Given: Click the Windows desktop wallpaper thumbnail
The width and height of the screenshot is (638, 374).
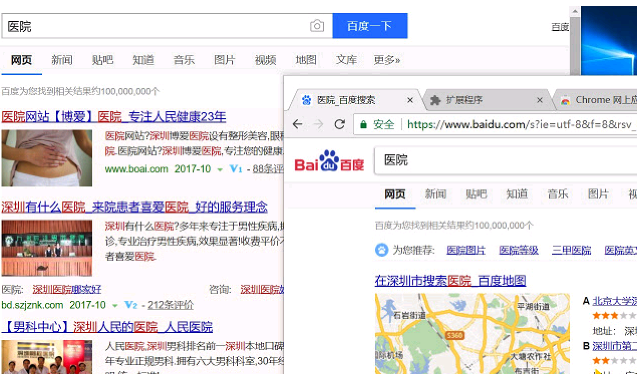Looking at the screenshot, I should (609, 41).
